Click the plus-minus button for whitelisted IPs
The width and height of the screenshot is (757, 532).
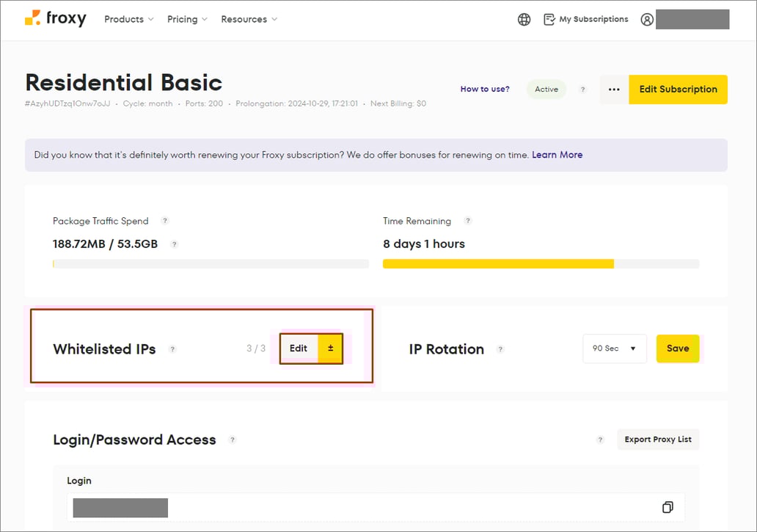(x=330, y=349)
